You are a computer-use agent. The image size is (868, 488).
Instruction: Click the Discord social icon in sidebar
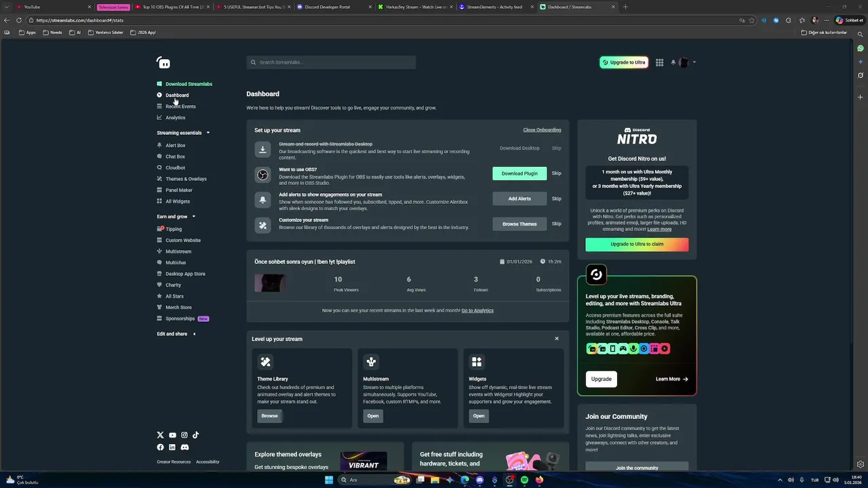tap(184, 447)
